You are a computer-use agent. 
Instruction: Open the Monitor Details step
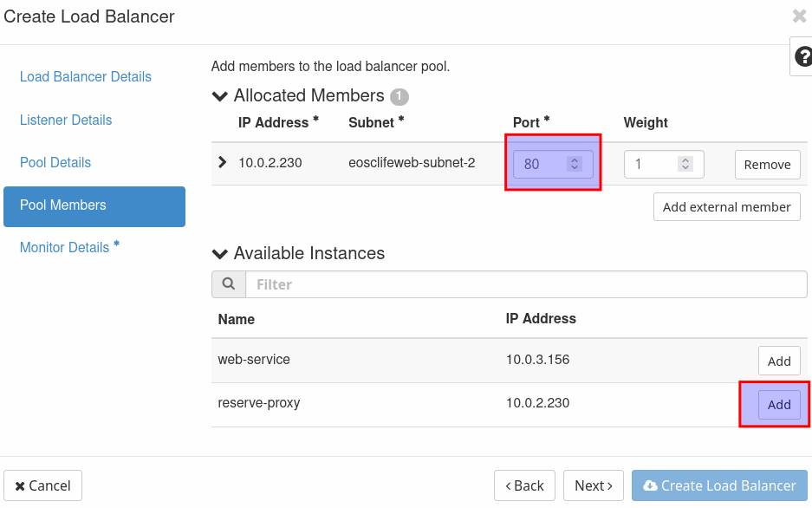pos(65,248)
